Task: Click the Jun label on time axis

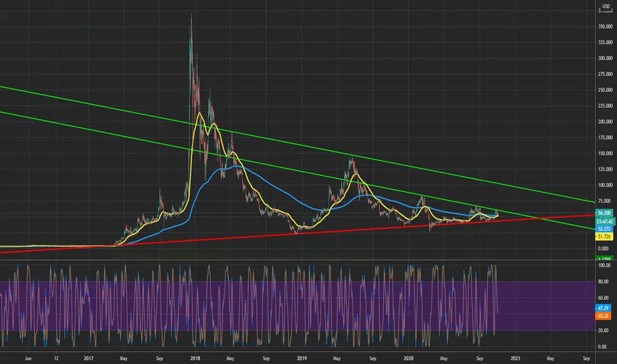Action: [x=28, y=359]
